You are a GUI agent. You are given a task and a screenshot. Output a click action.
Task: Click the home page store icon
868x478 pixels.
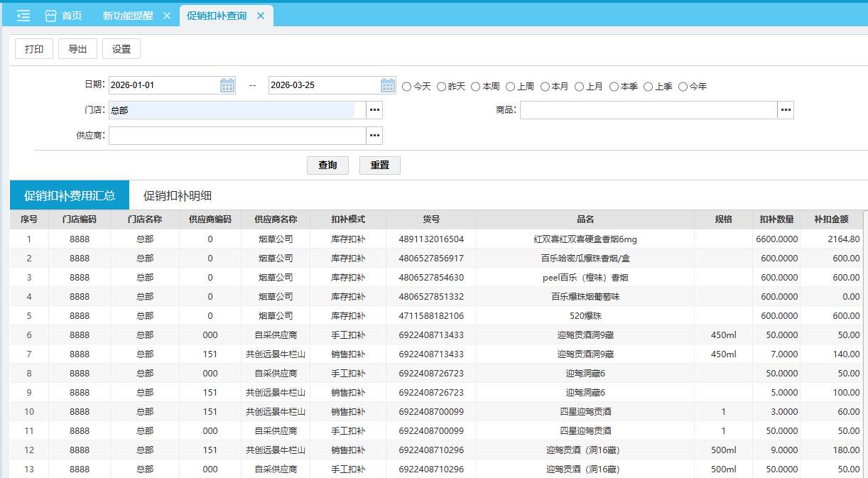click(x=50, y=16)
